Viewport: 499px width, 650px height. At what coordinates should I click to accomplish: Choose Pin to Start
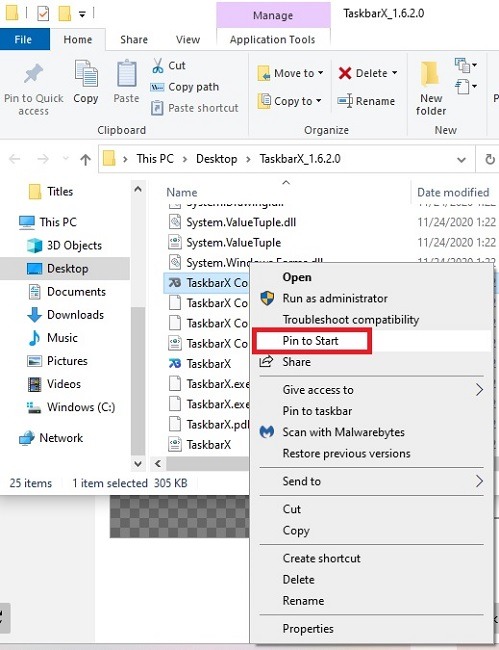pyautogui.click(x=310, y=341)
